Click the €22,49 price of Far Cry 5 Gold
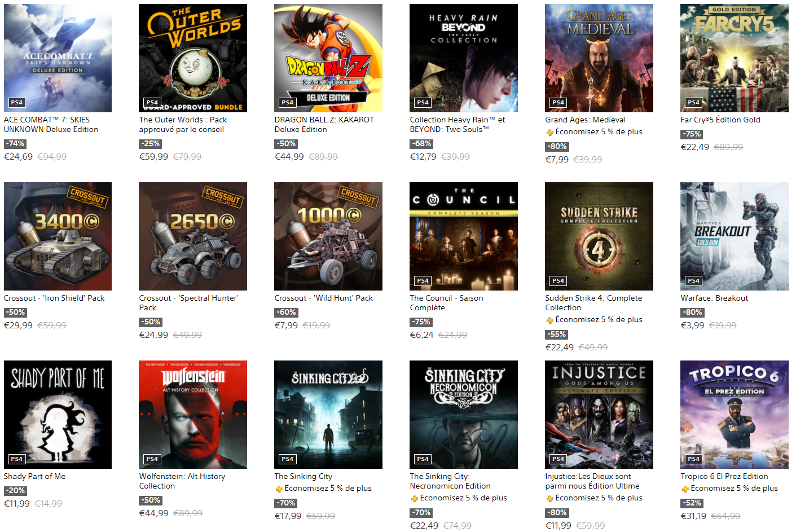 (695, 147)
